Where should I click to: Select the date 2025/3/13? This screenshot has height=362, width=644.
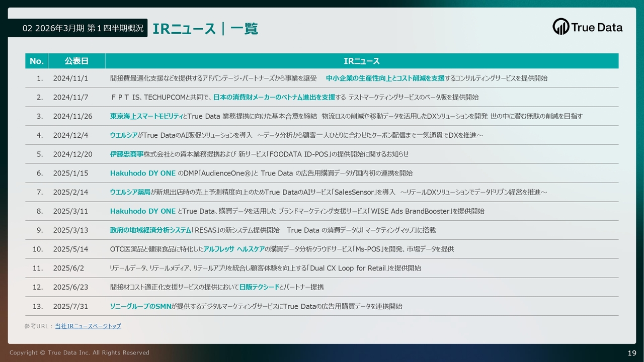coord(70,230)
